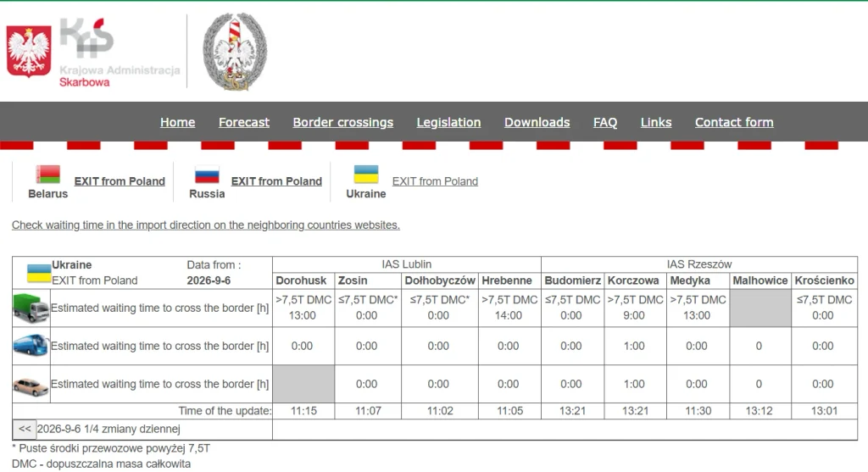
Task: Click the grayed Dorohusk car cell
Action: pos(303,384)
